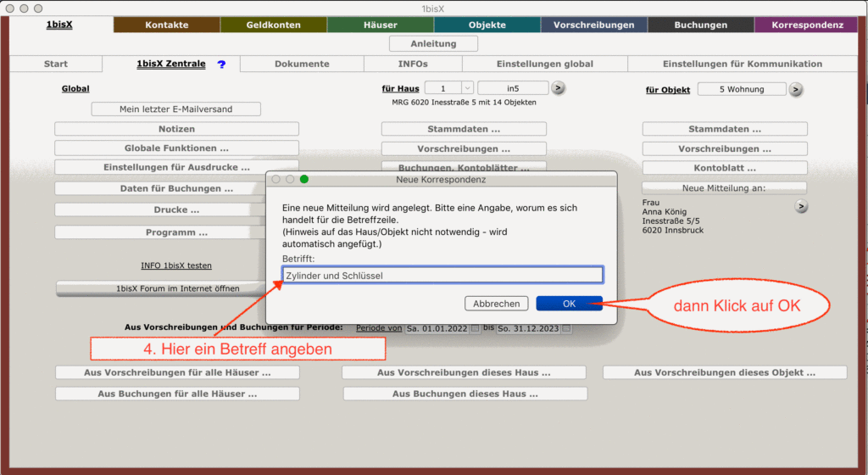Open Stammdaten for the Haus column
Screen dimensions: 868x475
(x=464, y=129)
